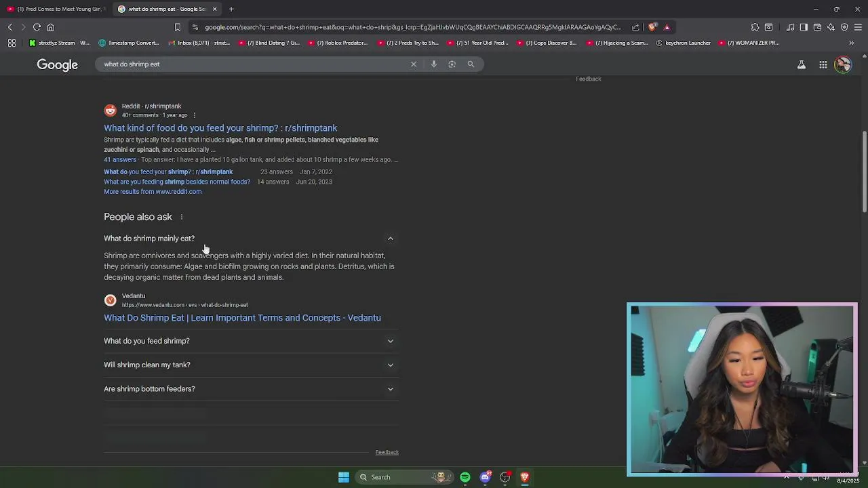The height and width of the screenshot is (488, 868).
Task: Open the strixdlyz Stream bookmark
Action: [59, 43]
